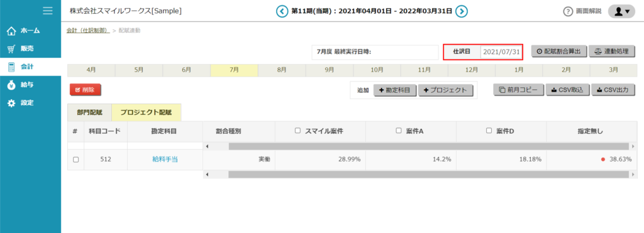Screen dimensions: 644x233
Task: Select the 6月 month tab
Action: (x=186, y=70)
